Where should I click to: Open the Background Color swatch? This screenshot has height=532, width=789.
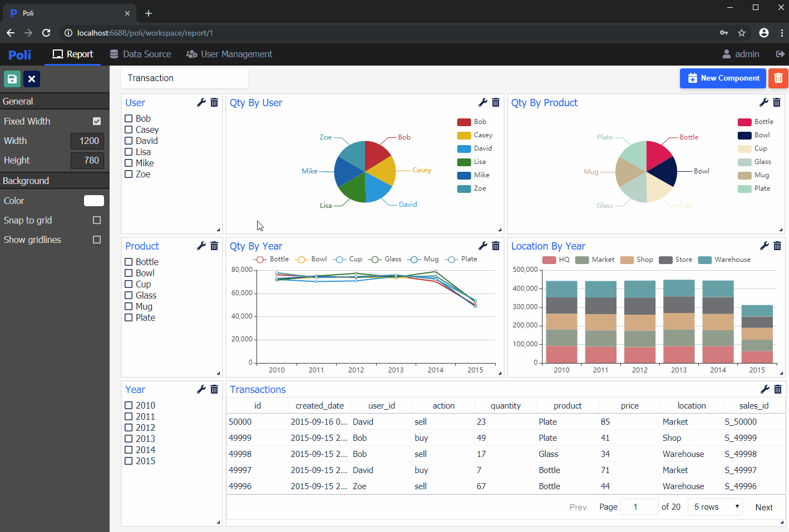[93, 201]
